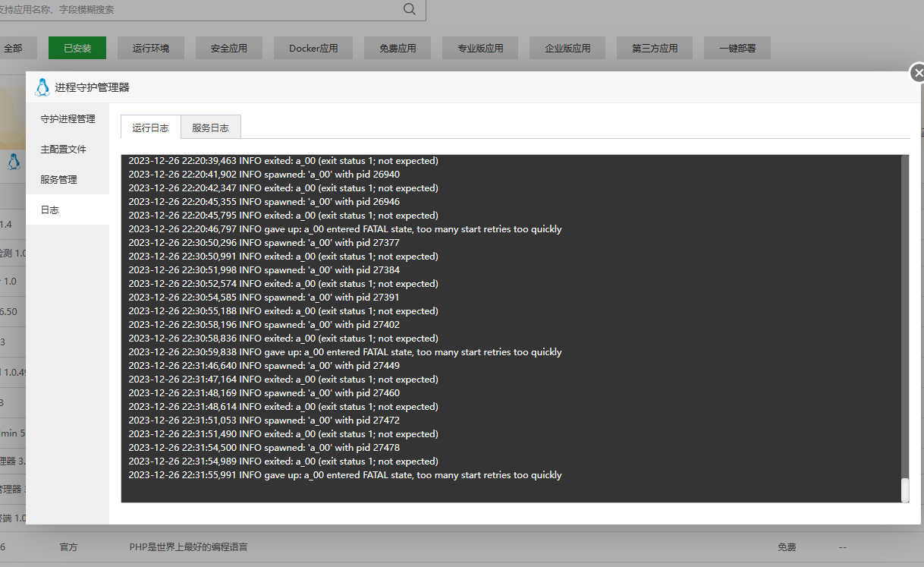
Task: Click PHP是世界上最好的编程语言 description text
Action: (188, 547)
